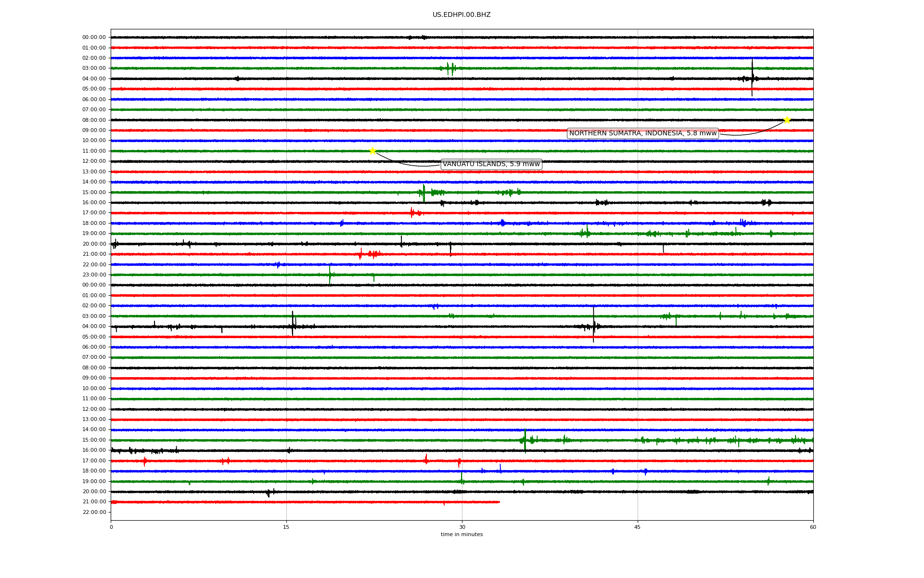Select the VANUATU ISLANDS 5.9 mww label
Screen dimensions: 924x578
(x=491, y=164)
